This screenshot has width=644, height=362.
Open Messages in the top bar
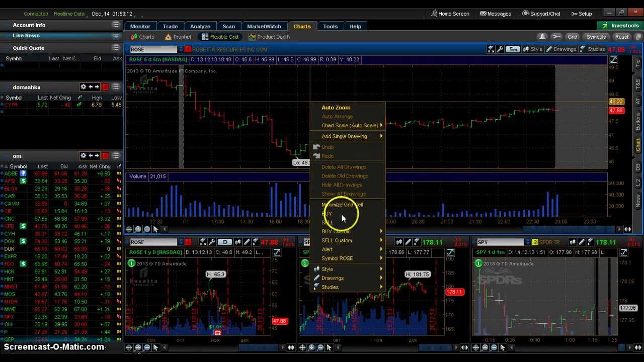pyautogui.click(x=496, y=14)
